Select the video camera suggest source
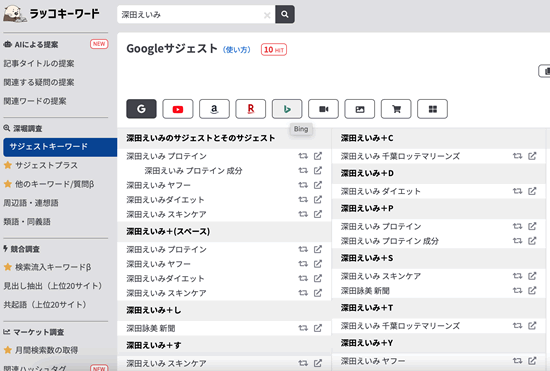 coord(323,109)
